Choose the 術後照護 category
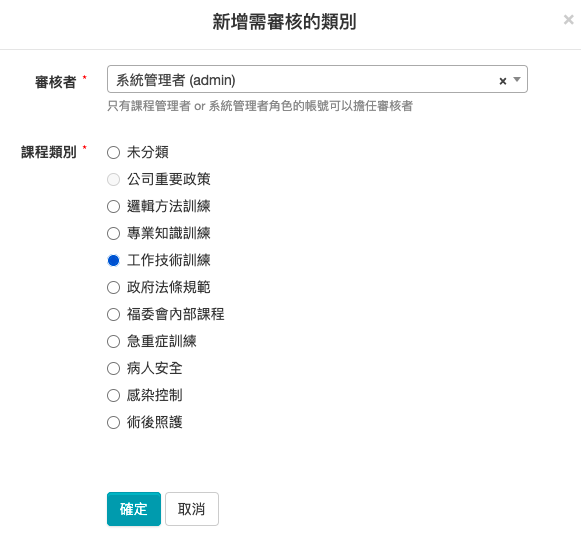The height and width of the screenshot is (549, 581). click(x=113, y=423)
